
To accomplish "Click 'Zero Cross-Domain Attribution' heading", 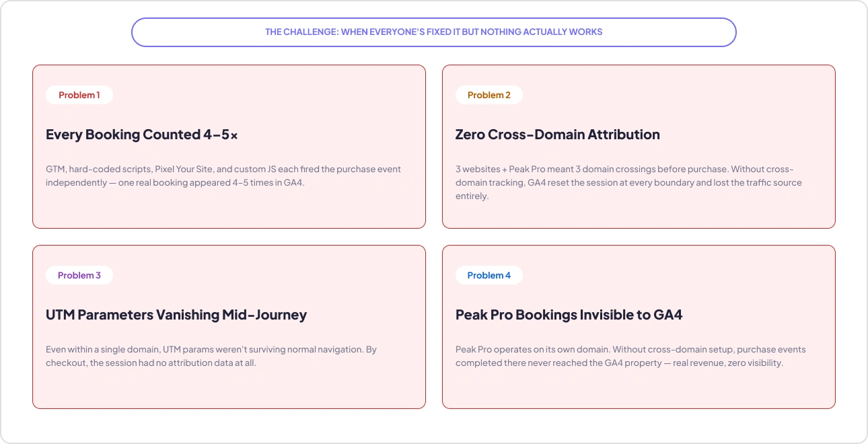I will click(558, 135).
